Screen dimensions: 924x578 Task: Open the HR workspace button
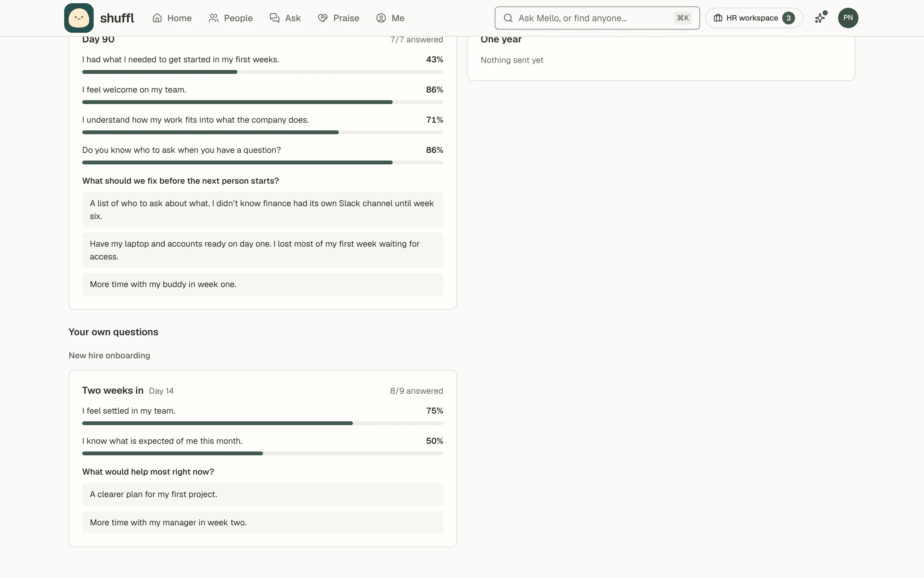pos(754,18)
